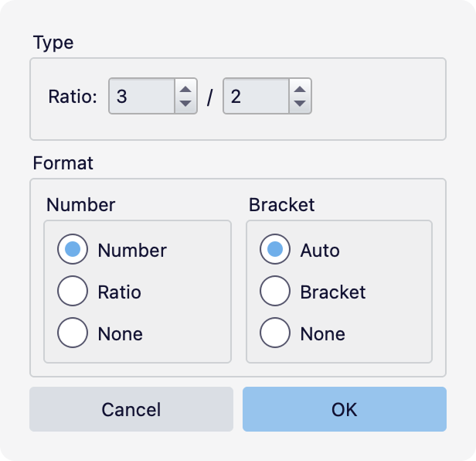This screenshot has height=461, width=476.
Task: Click the Ratio radio label text
Action: [x=119, y=292]
